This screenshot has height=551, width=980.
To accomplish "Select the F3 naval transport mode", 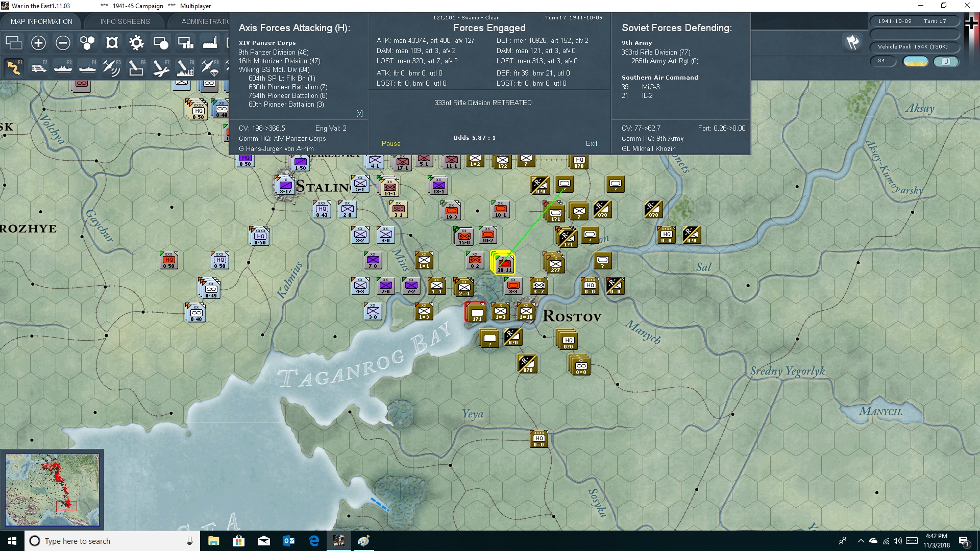I will 63,67.
